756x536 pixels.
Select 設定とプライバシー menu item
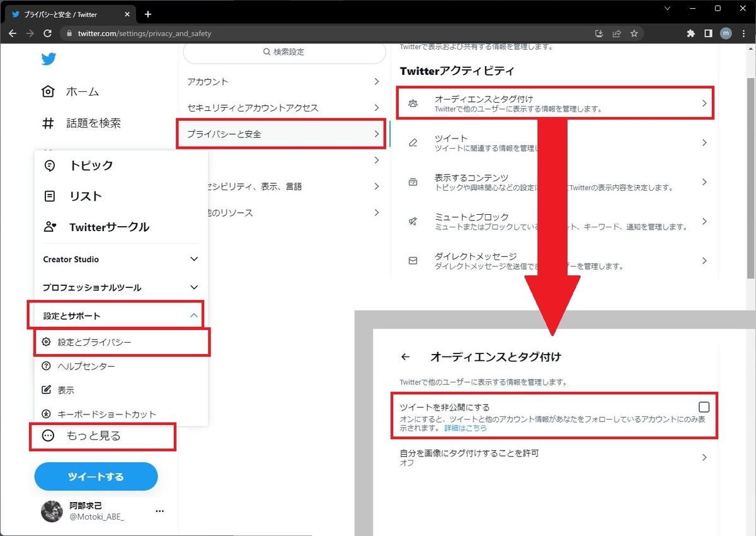(94, 342)
